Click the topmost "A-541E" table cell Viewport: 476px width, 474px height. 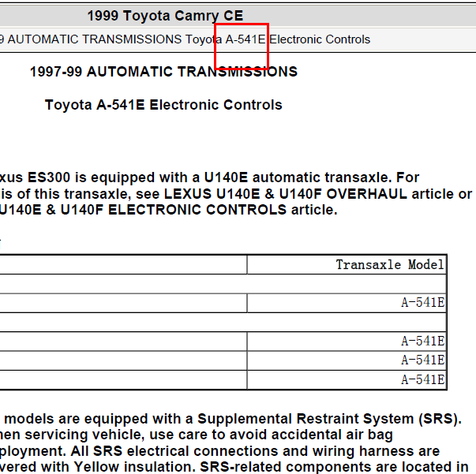[x=347, y=303]
